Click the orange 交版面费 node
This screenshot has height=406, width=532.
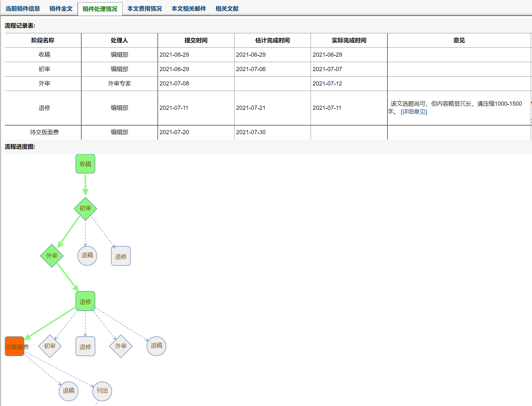tap(15, 346)
